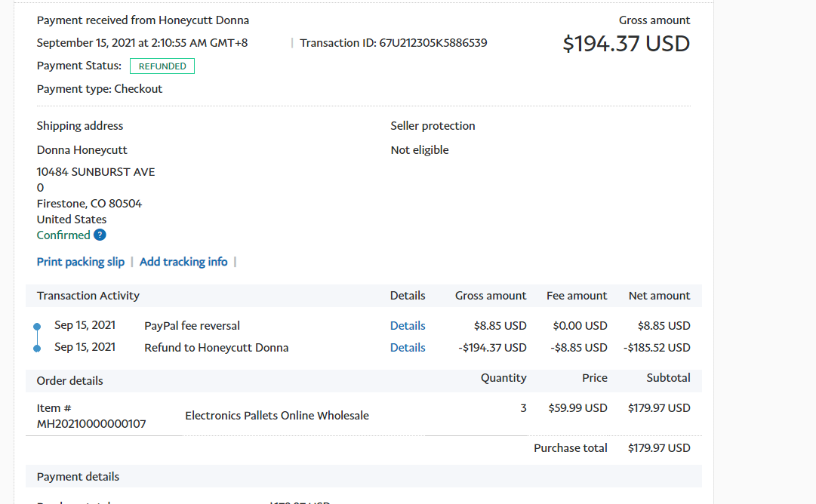Open Details for PayPal fee reversal
Image resolution: width=816 pixels, height=504 pixels.
click(408, 326)
